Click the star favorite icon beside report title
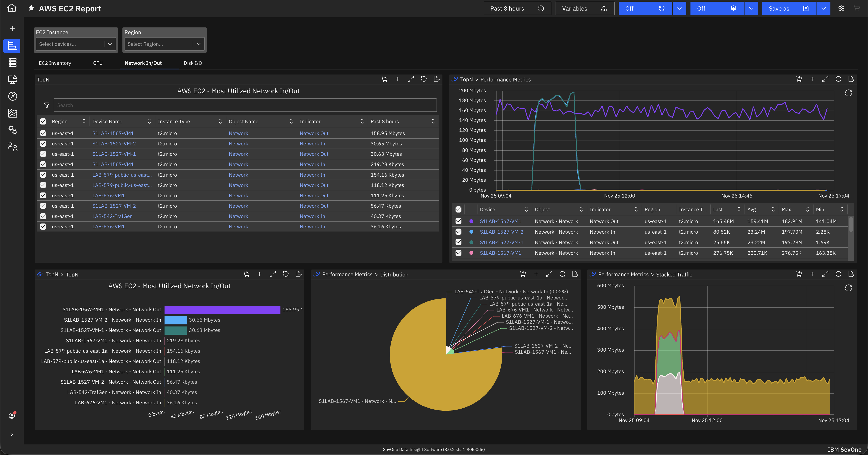Screen dimensions: 868x455 click(31, 8)
